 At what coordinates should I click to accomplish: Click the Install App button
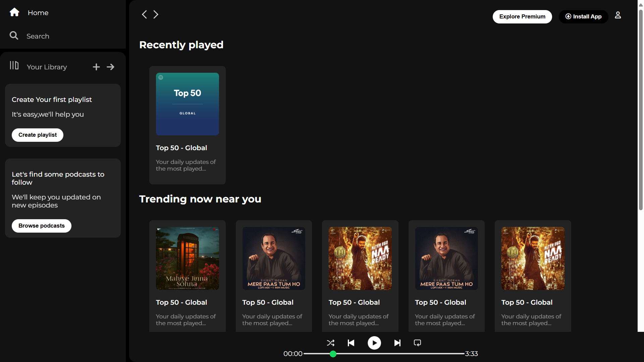point(583,17)
